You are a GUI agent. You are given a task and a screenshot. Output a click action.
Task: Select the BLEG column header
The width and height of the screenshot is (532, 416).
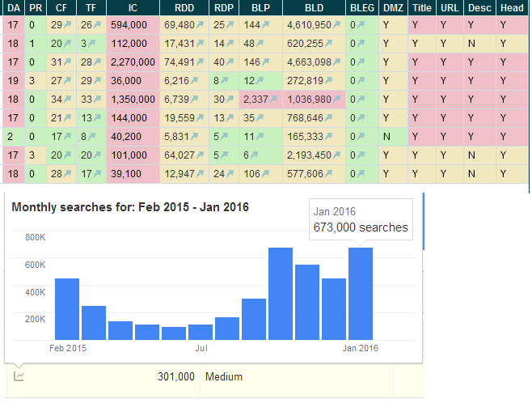pyautogui.click(x=361, y=7)
